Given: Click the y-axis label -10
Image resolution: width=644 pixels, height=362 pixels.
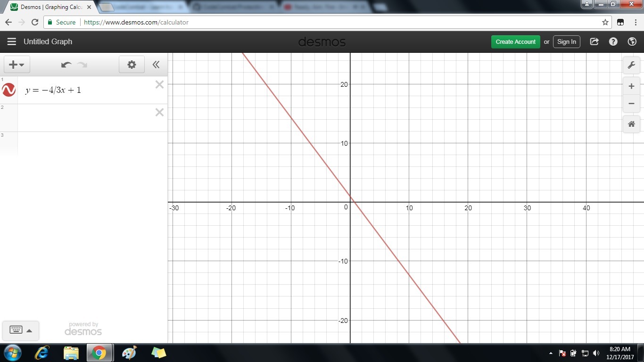Looking at the screenshot, I should (x=343, y=261).
